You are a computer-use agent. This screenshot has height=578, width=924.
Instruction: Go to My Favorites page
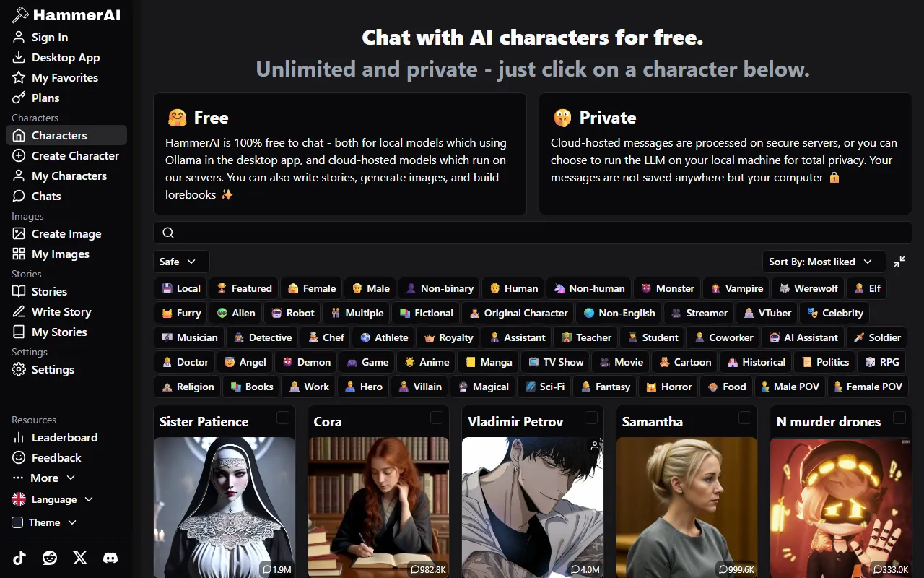pyautogui.click(x=66, y=77)
